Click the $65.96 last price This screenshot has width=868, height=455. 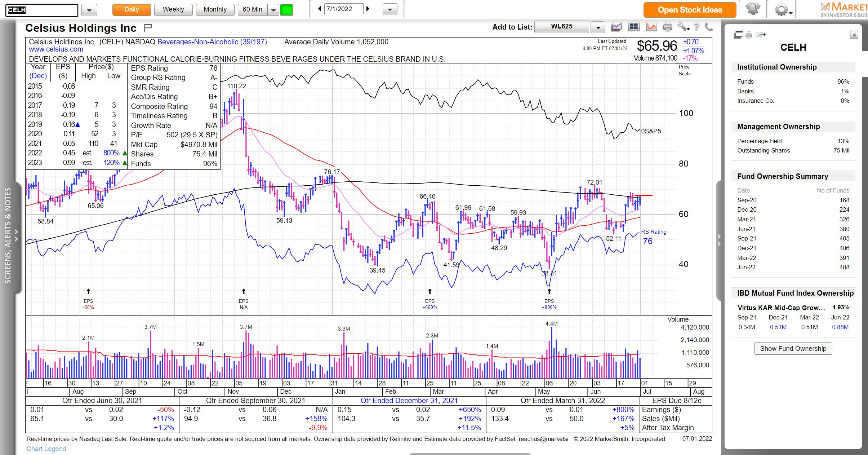[x=656, y=46]
